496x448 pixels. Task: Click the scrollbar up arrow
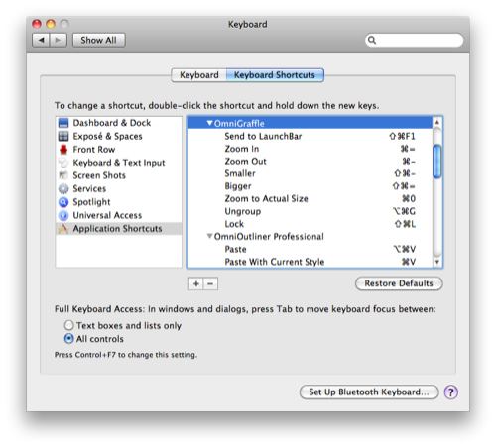(x=437, y=122)
